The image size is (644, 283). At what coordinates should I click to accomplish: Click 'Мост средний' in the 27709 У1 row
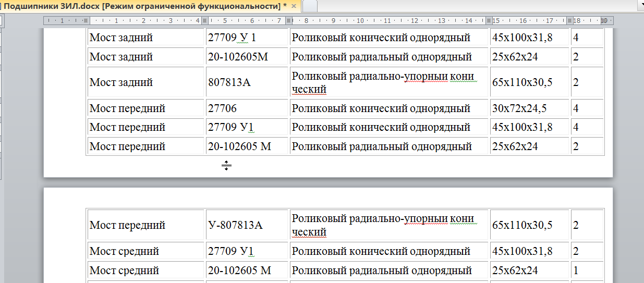coord(124,251)
